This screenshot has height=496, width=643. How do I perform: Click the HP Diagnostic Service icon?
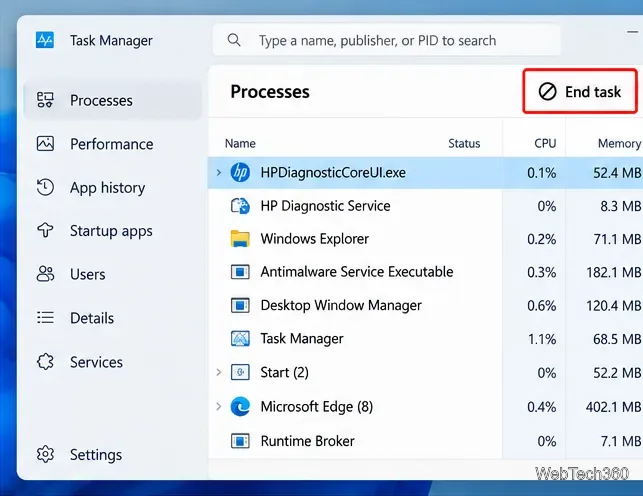pos(240,206)
